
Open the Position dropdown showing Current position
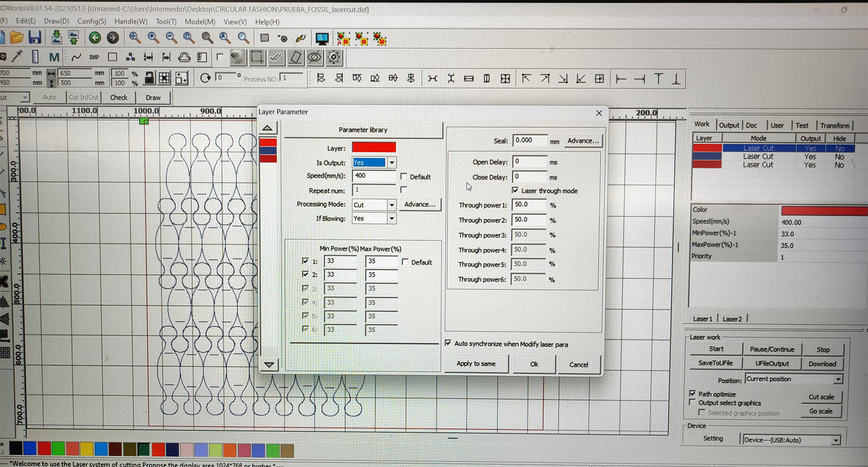[838, 379]
